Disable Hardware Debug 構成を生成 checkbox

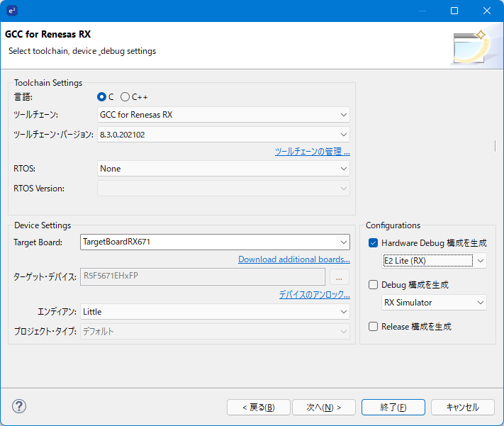coord(373,242)
